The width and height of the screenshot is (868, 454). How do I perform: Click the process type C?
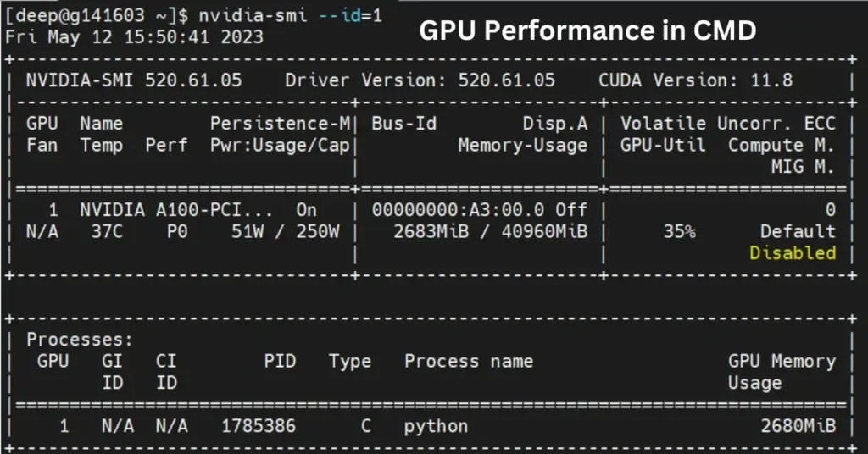point(366,426)
